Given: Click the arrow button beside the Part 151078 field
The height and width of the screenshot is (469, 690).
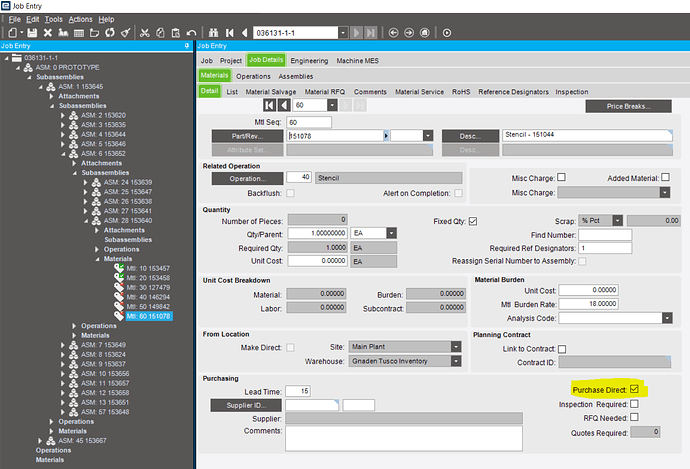Looking at the screenshot, I should (386, 136).
